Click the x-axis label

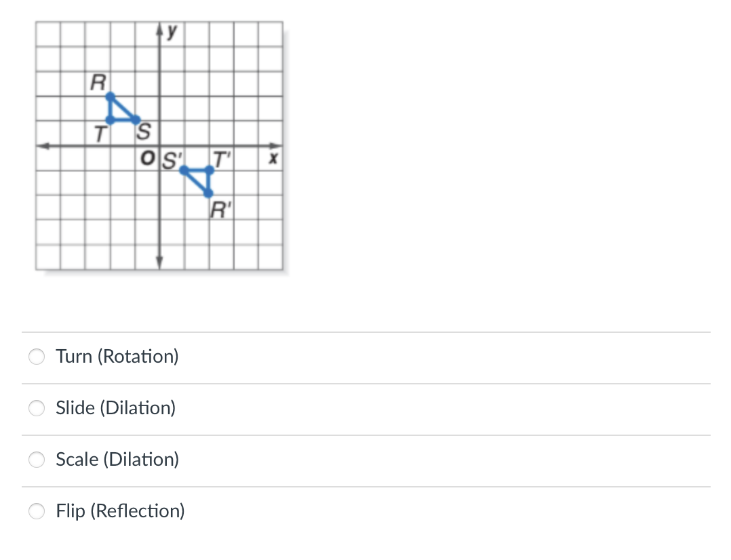(273, 159)
